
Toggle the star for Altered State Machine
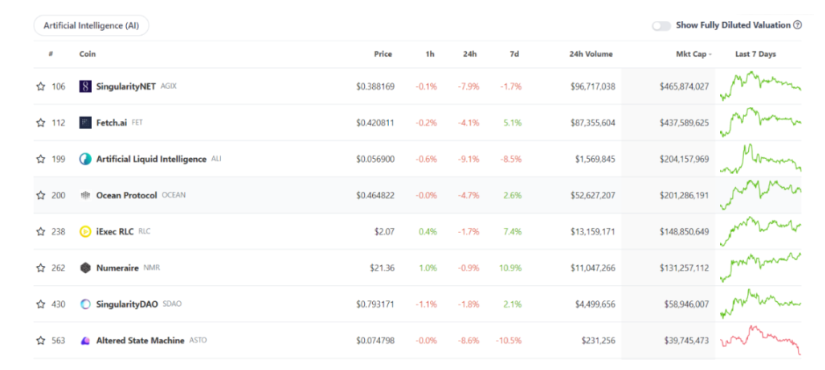pos(41,341)
